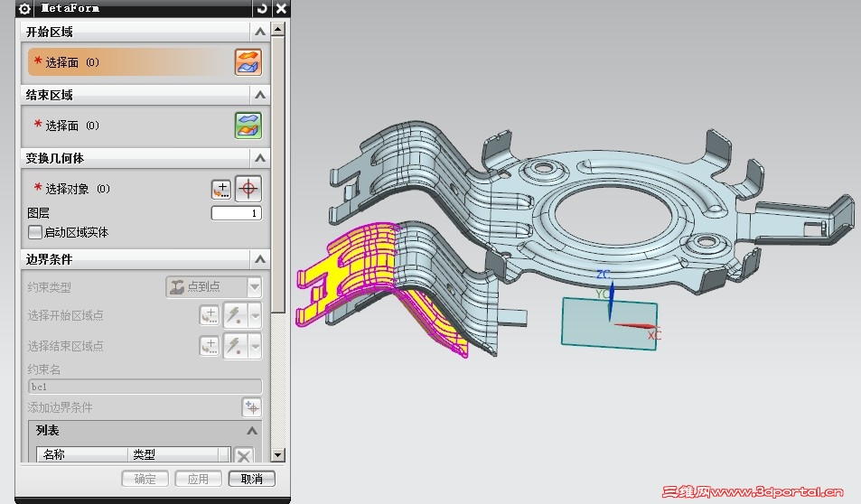Viewport: 861px width, 504px height.
Task: Collapse the 边界条件 section
Action: [x=259, y=259]
